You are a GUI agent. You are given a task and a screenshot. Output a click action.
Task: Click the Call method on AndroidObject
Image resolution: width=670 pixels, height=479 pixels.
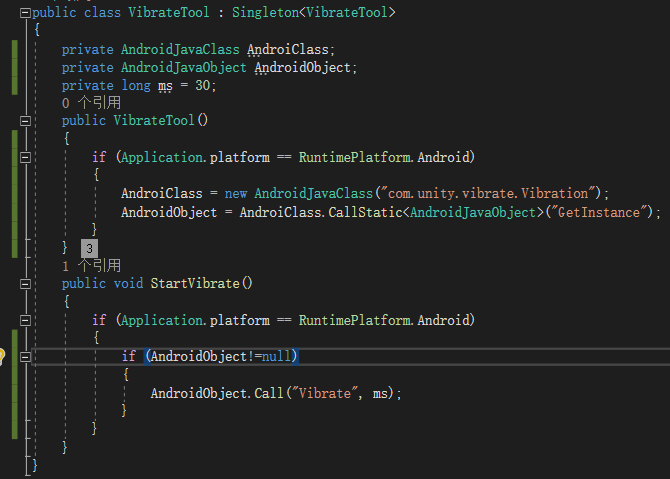point(269,393)
